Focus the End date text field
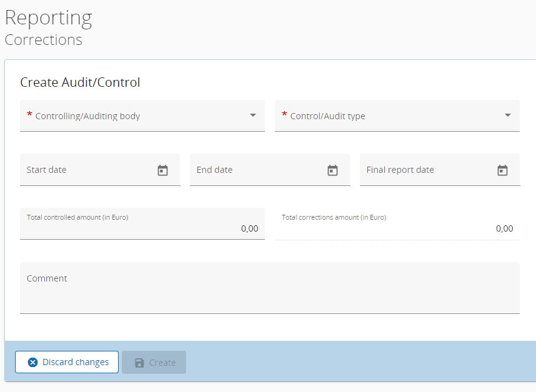The image size is (536, 392). point(256,170)
